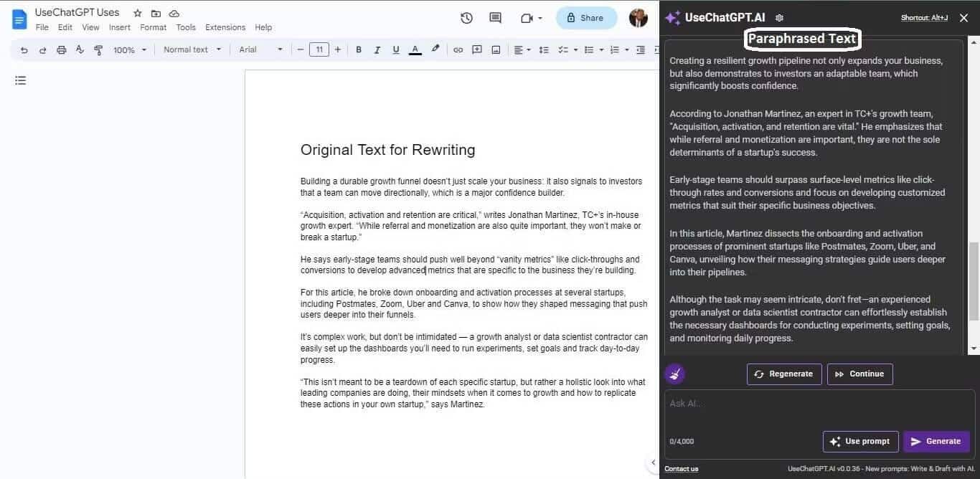Screen dimensions: 980x479
Task: Open the Insert menu
Action: (x=120, y=27)
